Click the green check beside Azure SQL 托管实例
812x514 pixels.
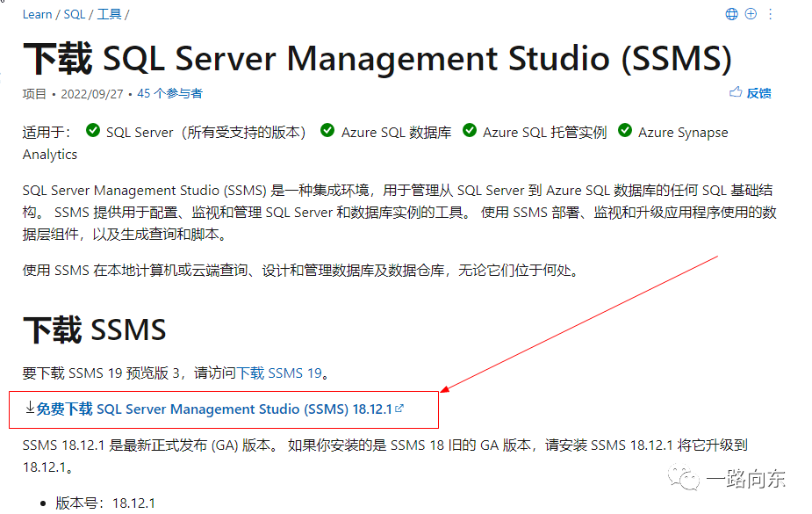coord(470,130)
